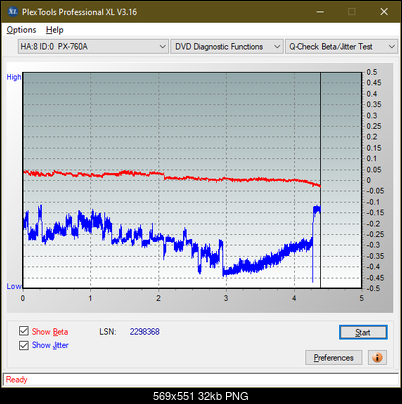
Task: Click the High label on graph axis
Action: point(14,77)
